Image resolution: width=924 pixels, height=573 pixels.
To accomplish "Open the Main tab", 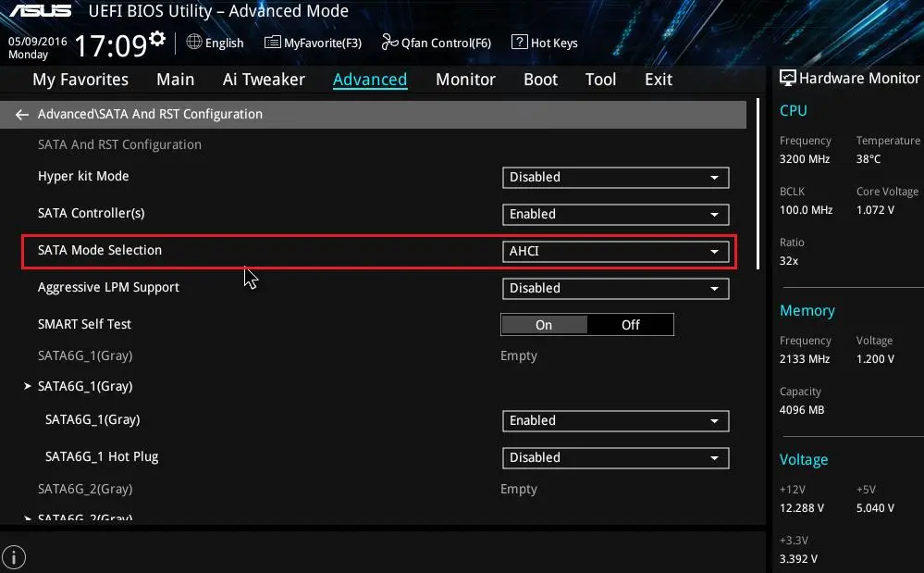I will pyautogui.click(x=175, y=80).
